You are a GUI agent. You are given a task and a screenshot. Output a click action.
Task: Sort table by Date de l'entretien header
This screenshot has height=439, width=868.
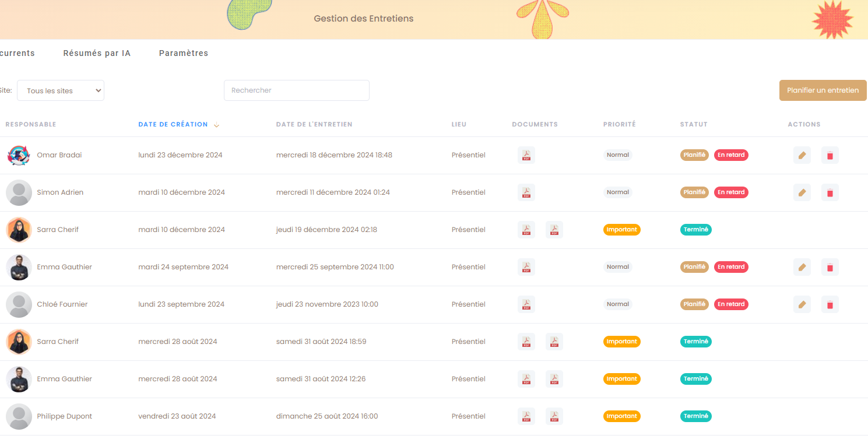tap(314, 124)
